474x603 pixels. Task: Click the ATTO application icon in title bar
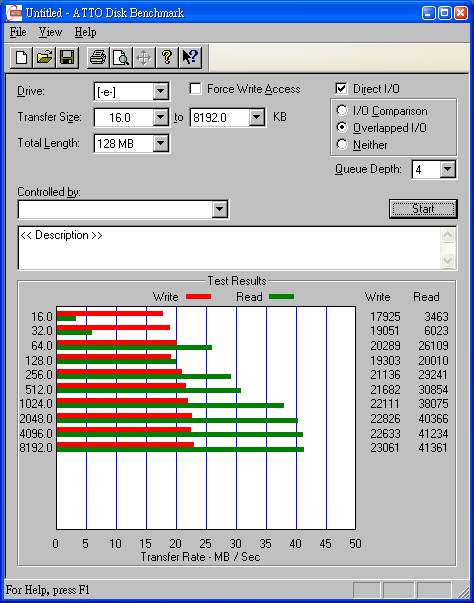tap(14, 13)
